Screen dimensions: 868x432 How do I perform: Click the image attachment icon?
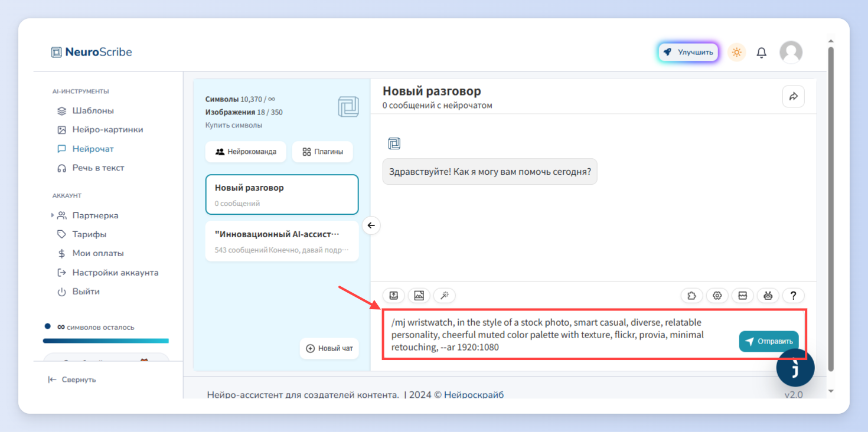[419, 296]
